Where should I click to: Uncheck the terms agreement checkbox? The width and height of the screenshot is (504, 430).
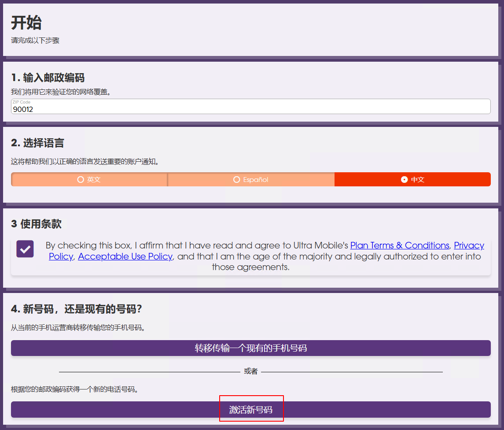[25, 249]
